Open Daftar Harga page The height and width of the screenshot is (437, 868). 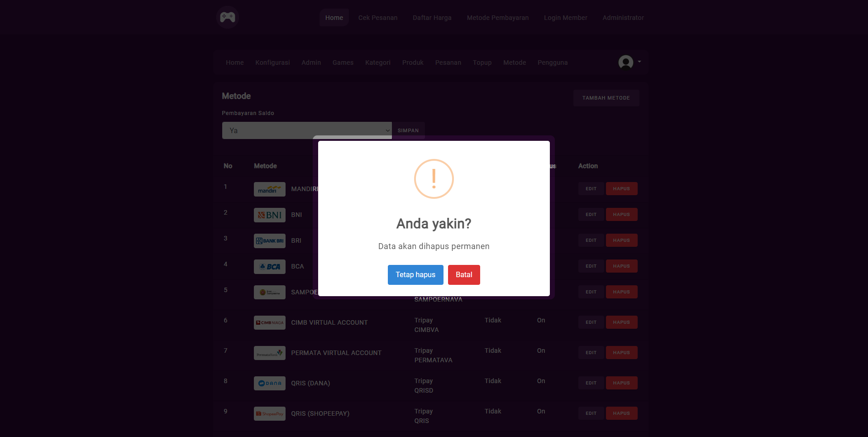(432, 18)
